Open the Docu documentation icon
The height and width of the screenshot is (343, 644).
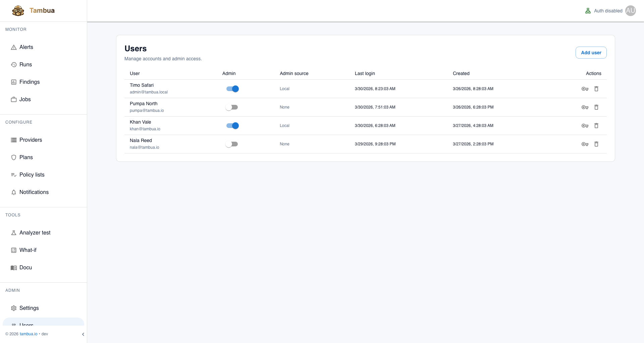tap(13, 267)
